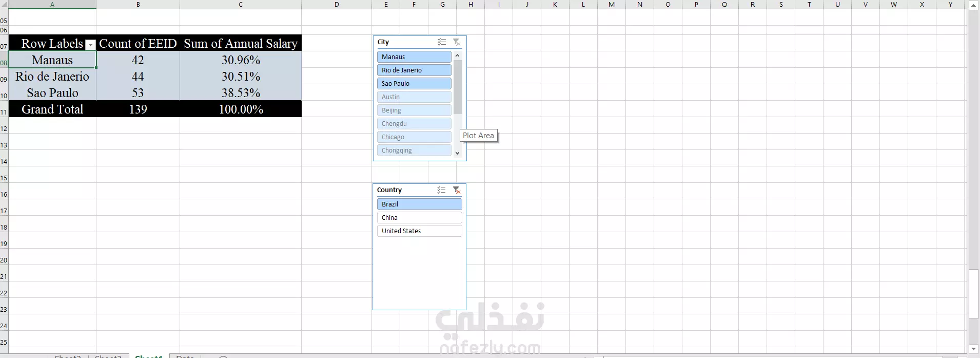Open the Row Labels filter dropdown

(x=90, y=45)
